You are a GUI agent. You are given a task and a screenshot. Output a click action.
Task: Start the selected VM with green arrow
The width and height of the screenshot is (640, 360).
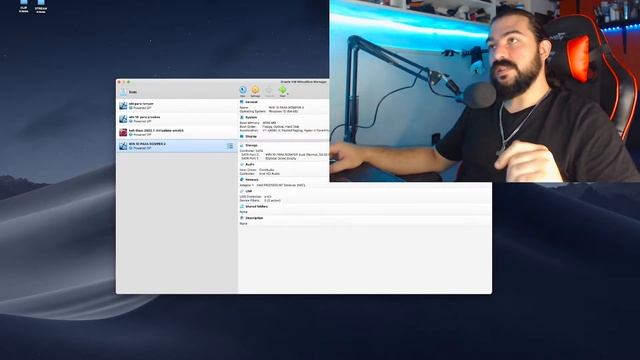pos(282,91)
